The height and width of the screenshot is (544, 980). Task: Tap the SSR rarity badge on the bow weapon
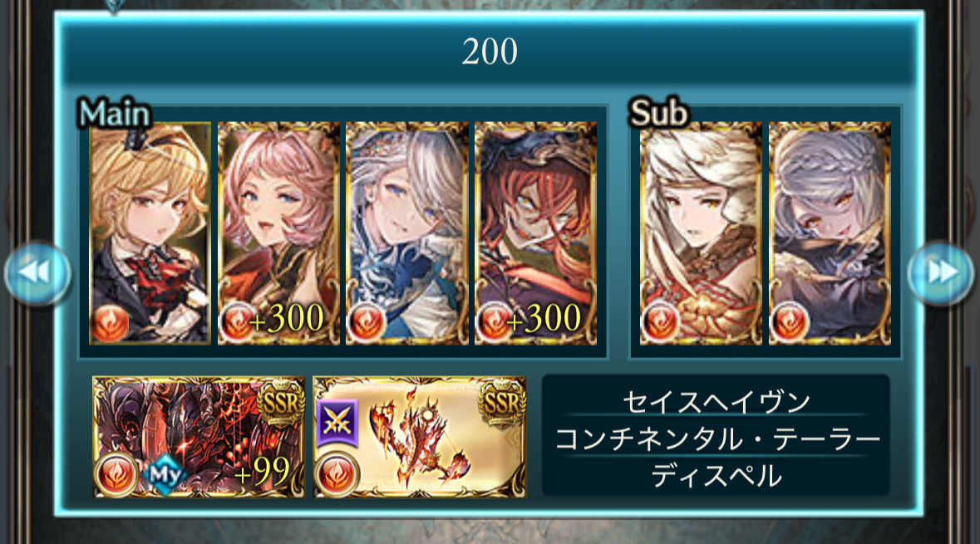coord(502,402)
